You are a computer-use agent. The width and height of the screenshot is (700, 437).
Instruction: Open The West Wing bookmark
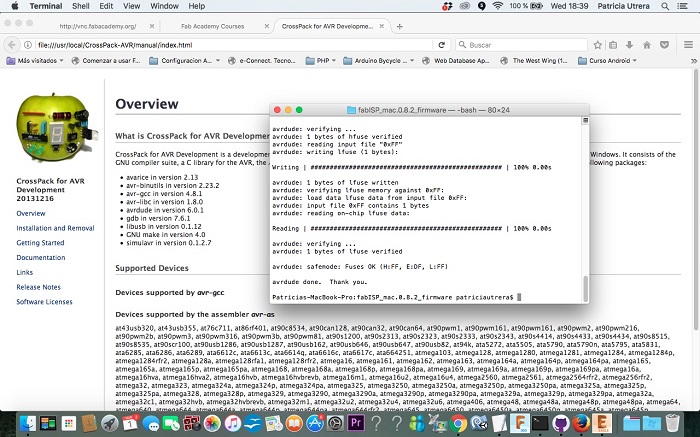[x=535, y=60]
